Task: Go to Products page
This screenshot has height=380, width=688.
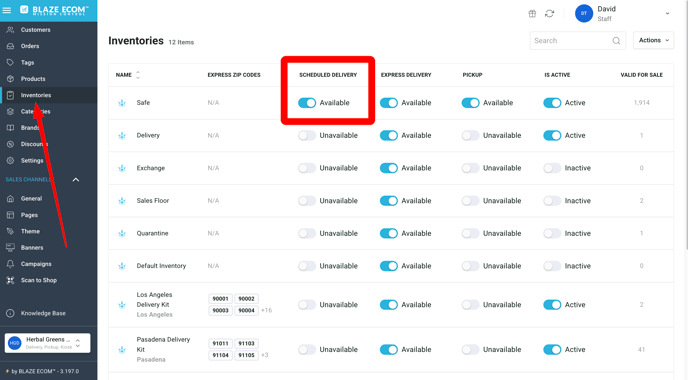Action: 33,79
